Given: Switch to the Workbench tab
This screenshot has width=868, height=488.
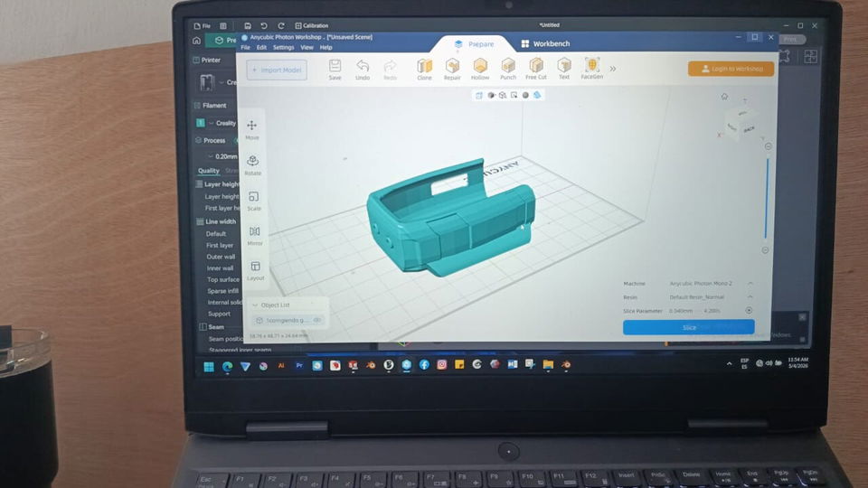Looking at the screenshot, I should tap(545, 43).
